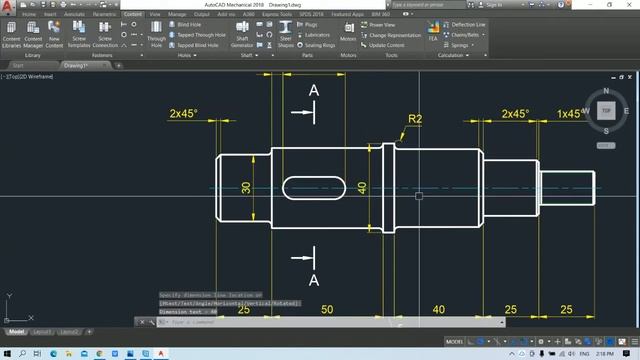
Task: Switch to the Annotate ribbon tab
Action: [x=74, y=14]
